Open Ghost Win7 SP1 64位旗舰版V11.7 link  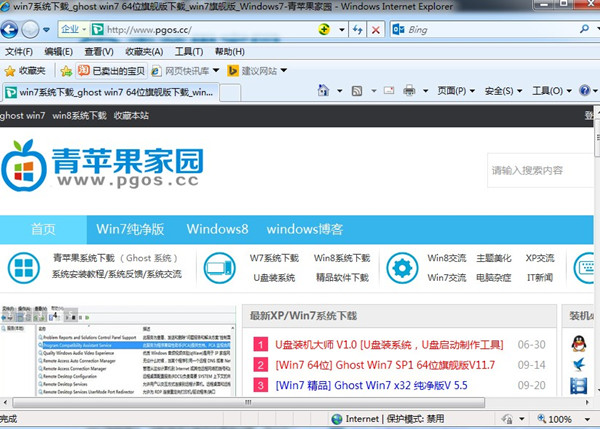385,365
